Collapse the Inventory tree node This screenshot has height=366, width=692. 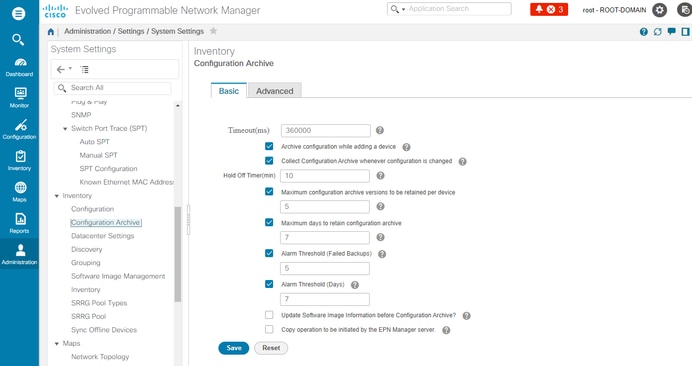tap(57, 196)
